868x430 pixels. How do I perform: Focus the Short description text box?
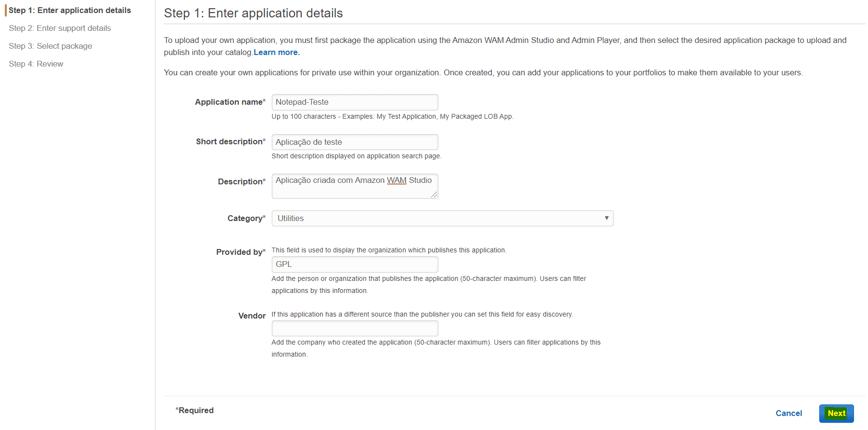(354, 142)
